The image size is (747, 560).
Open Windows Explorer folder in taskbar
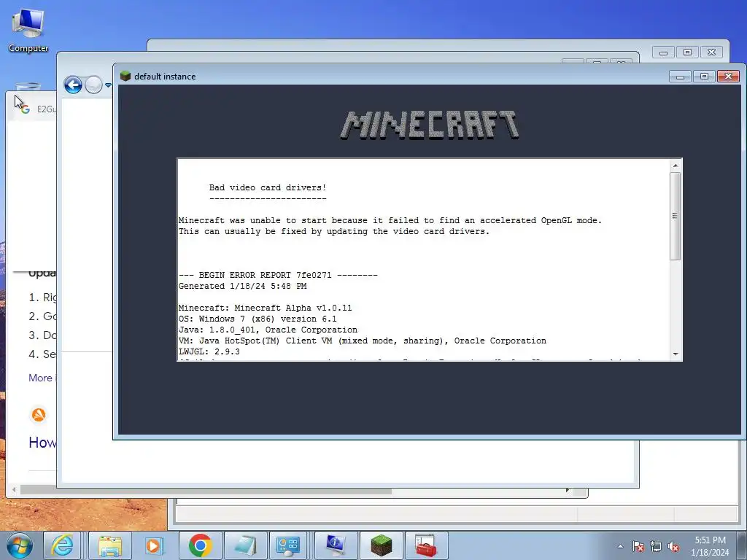(110, 545)
